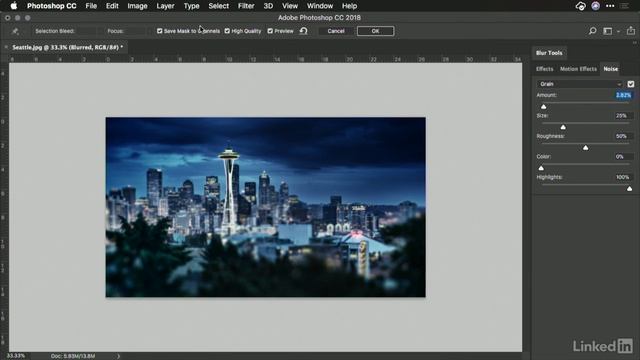
Task: Click the Amount percentage field
Action: click(x=624, y=95)
